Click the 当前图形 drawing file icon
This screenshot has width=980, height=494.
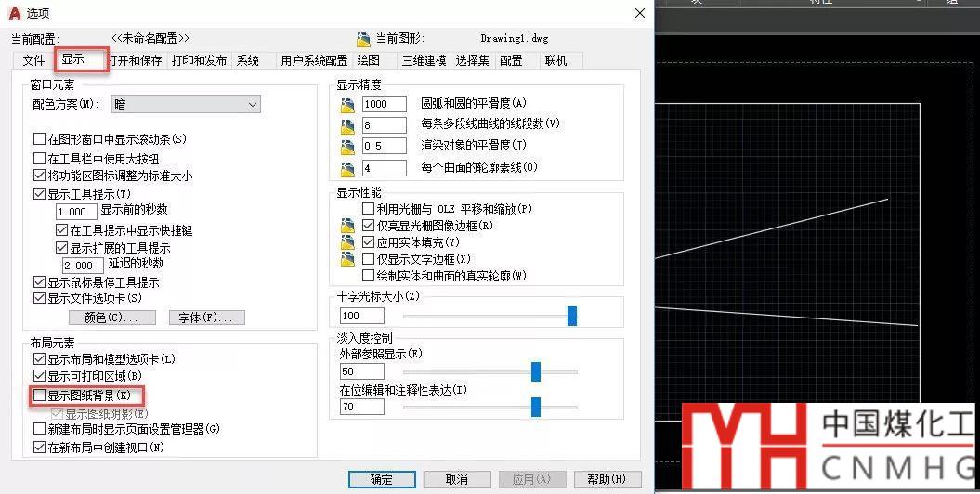pos(363,39)
